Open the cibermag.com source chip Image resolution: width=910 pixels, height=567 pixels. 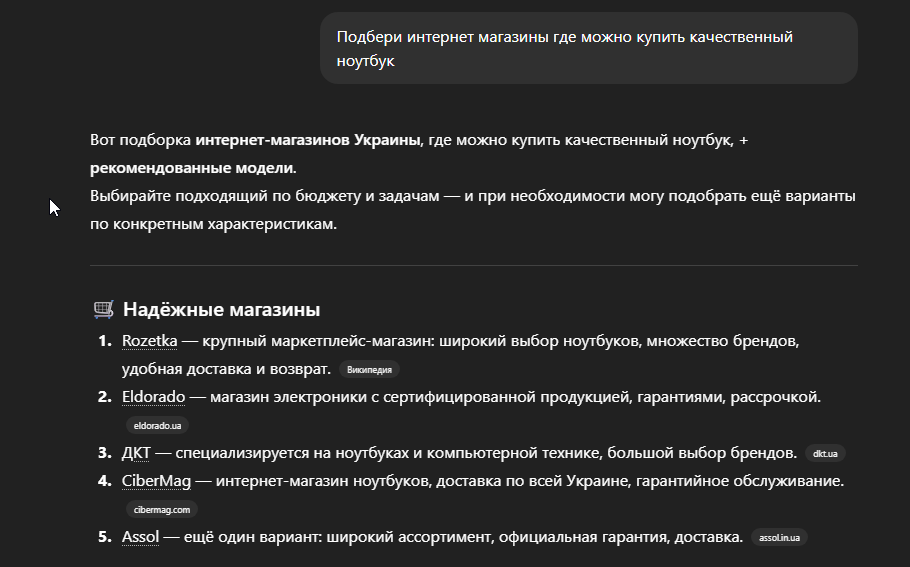click(160, 509)
